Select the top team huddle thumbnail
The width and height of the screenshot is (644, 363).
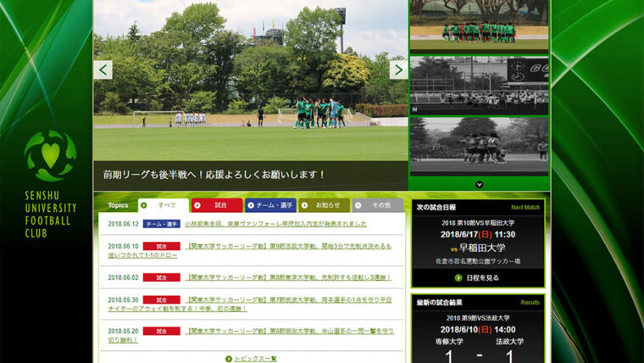(479, 25)
